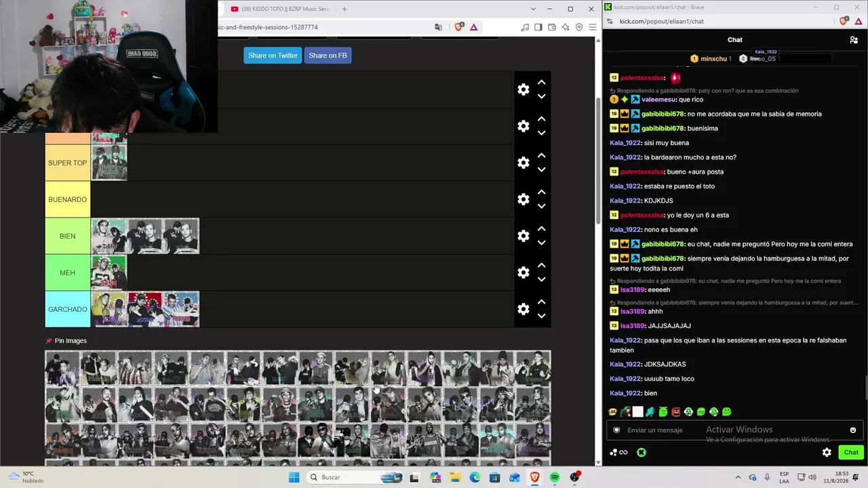Image resolution: width=868 pixels, height=488 pixels.
Task: Share the tier list on FB
Action: 328,56
